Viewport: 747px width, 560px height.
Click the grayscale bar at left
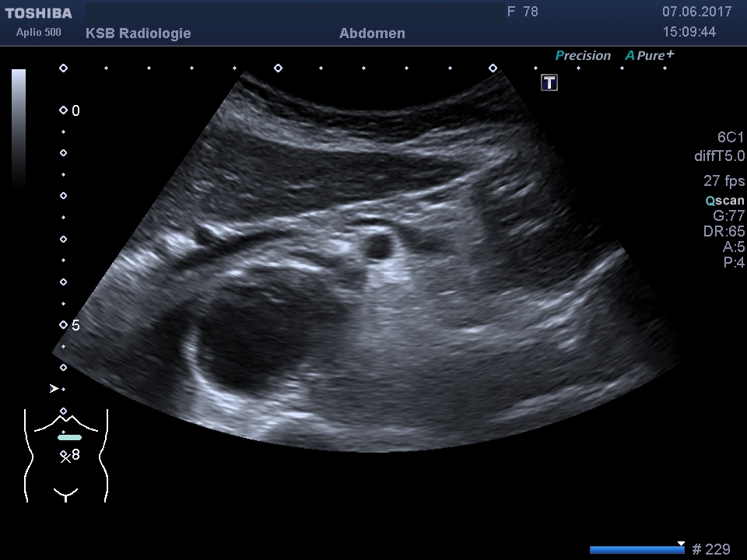click(x=19, y=128)
